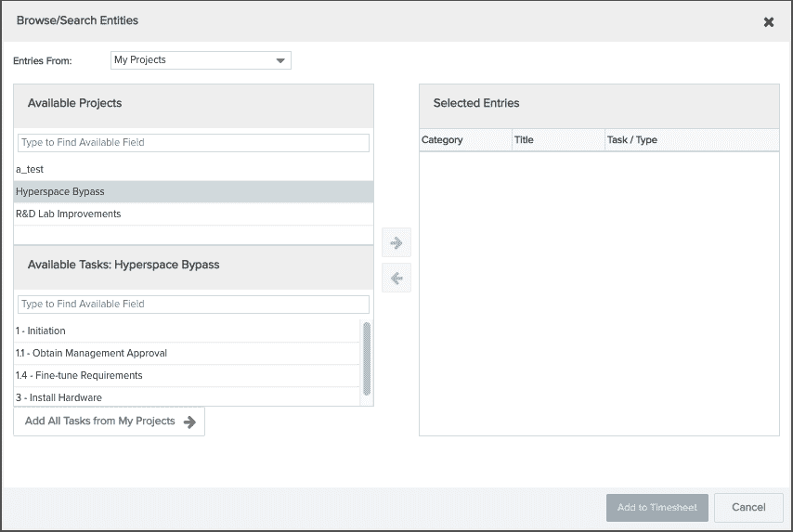The width and height of the screenshot is (793, 532).
Task: Sort by Task / Type column header
Action: [691, 140]
